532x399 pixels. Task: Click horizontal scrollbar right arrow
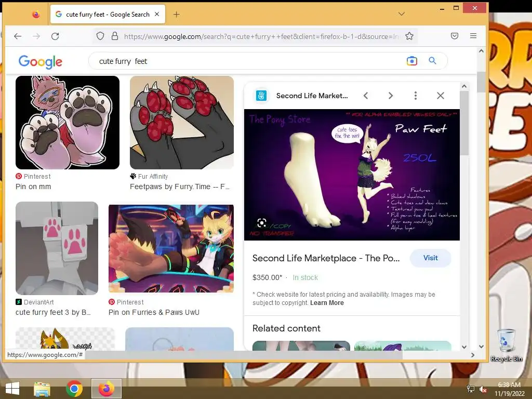[473, 355]
